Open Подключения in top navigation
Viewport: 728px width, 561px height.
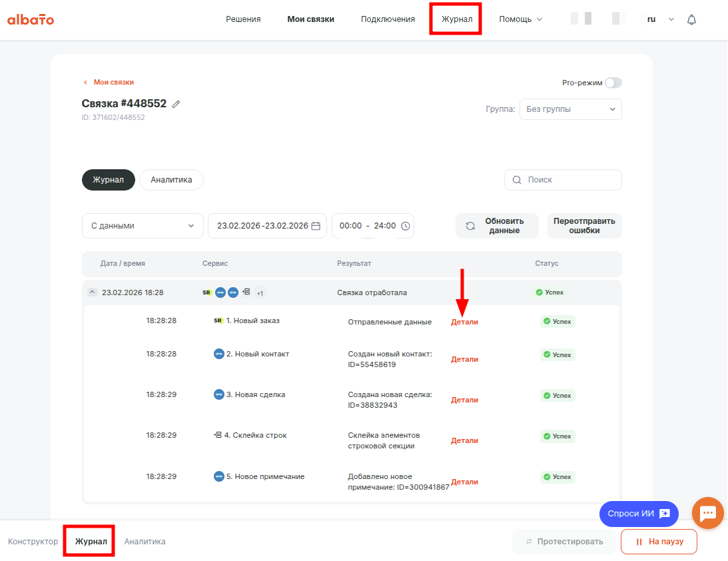point(388,19)
